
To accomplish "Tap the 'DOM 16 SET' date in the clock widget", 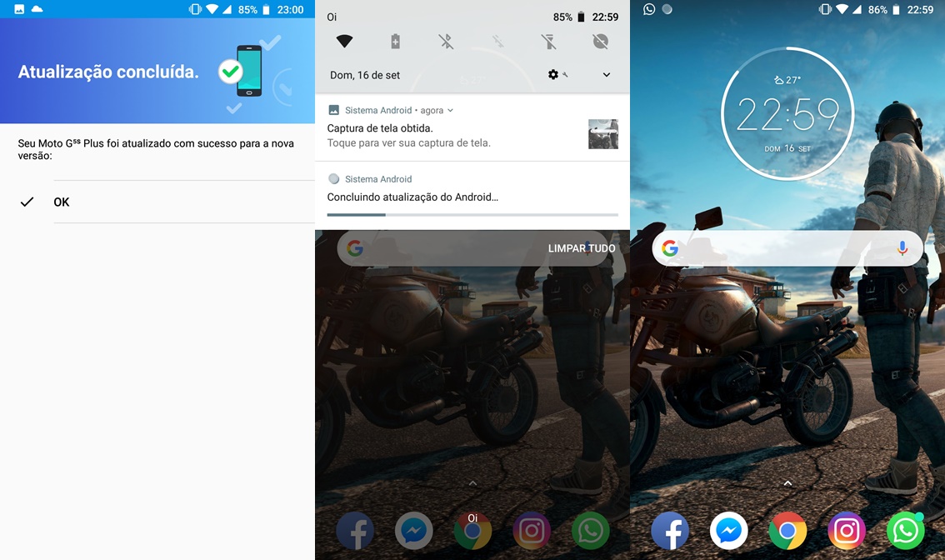I will [x=787, y=148].
